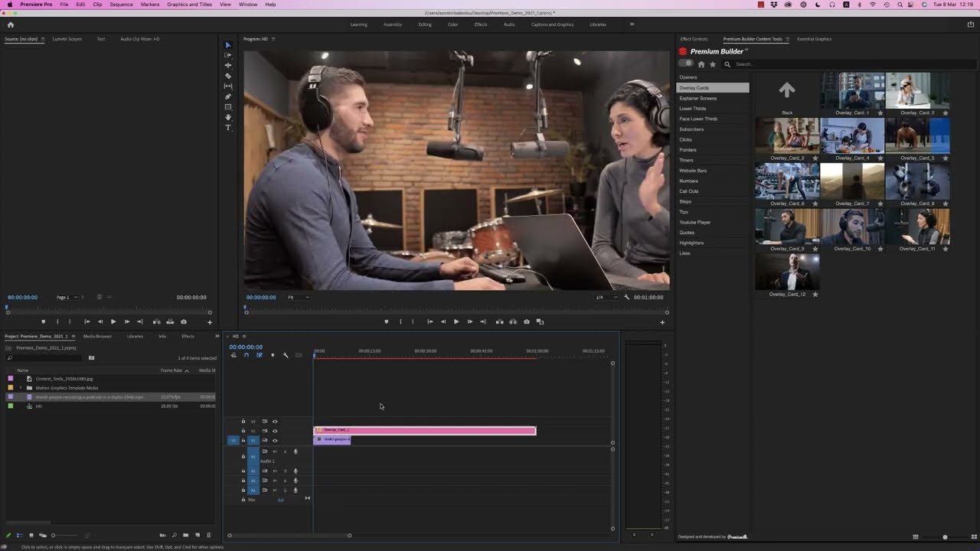Screen dimensions: 980x551
Task: Activate the Type tool
Action: pyautogui.click(x=227, y=128)
